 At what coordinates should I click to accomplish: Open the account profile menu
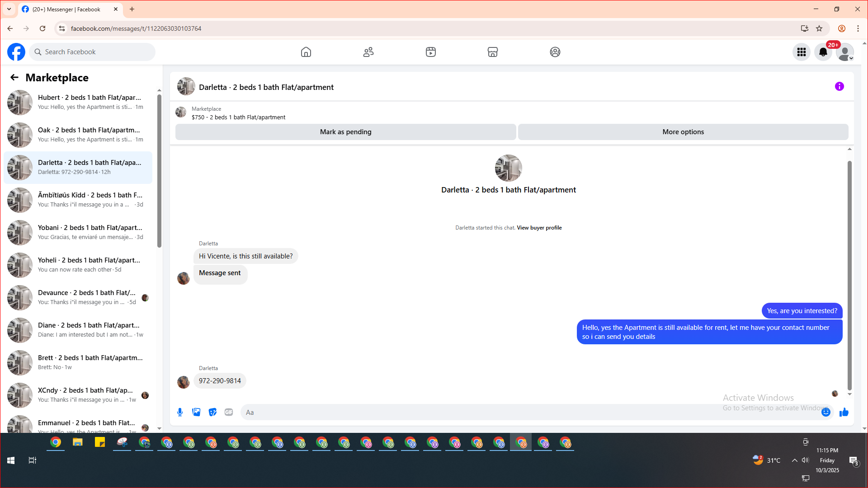[x=845, y=52]
